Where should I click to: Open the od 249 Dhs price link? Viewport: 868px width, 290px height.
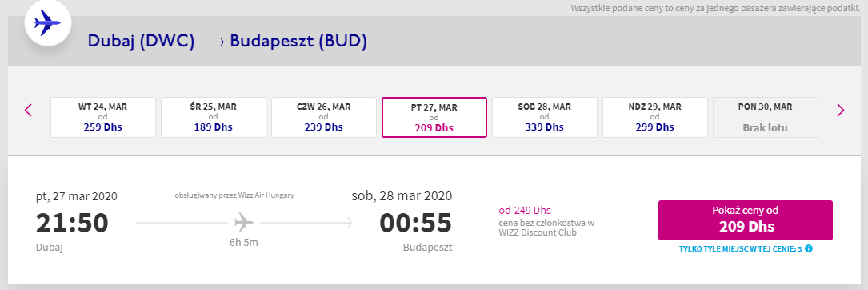point(525,210)
